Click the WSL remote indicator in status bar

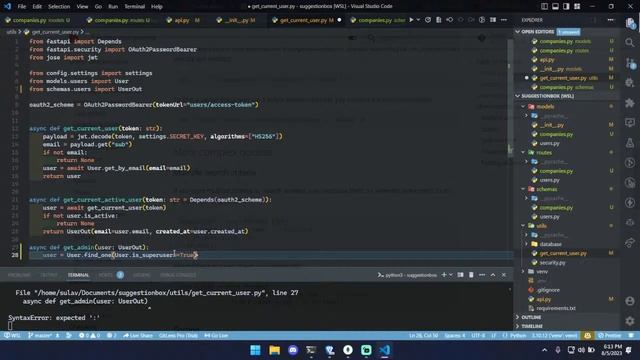click(x=12, y=336)
